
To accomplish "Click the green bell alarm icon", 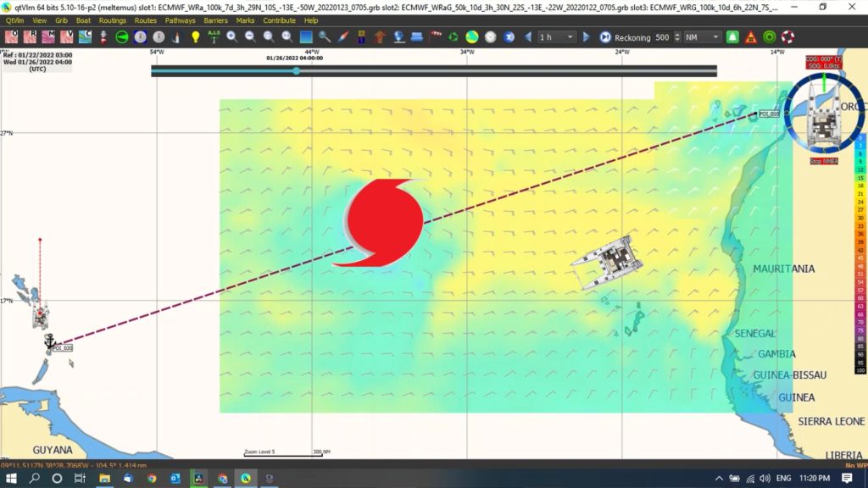I will pos(732,37).
